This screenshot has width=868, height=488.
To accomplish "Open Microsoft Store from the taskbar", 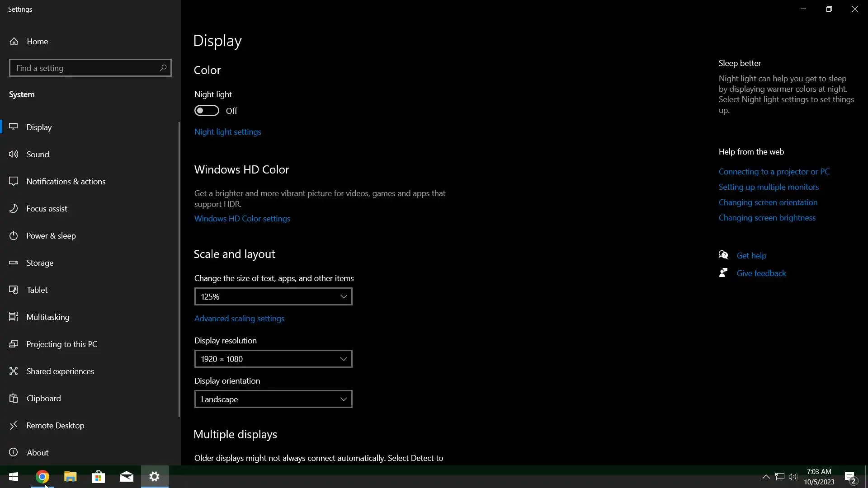I will point(98,477).
